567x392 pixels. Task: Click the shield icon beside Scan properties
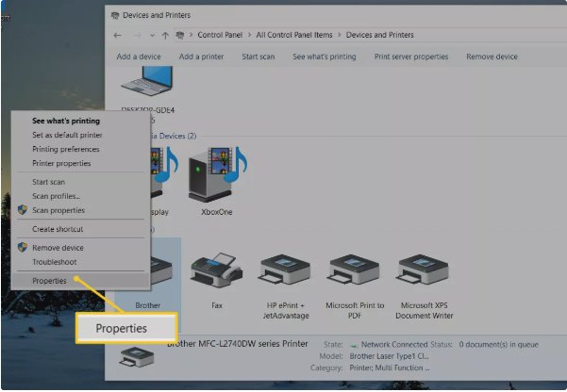23,210
